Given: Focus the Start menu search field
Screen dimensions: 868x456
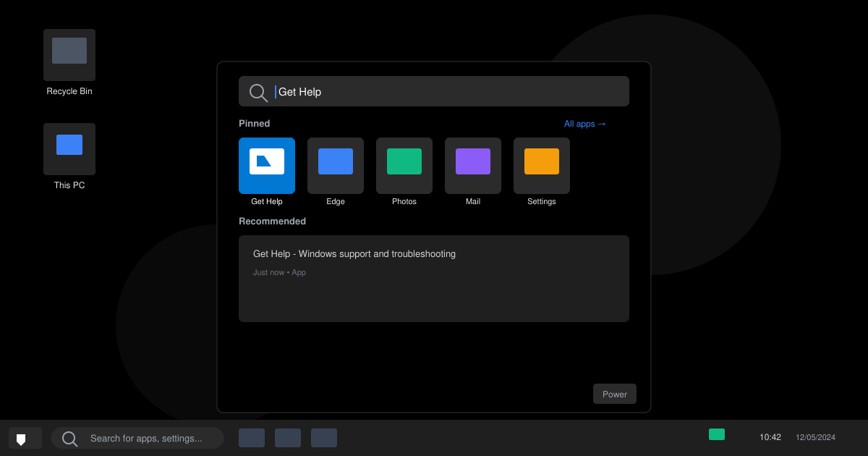Looking at the screenshot, I should click(434, 91).
